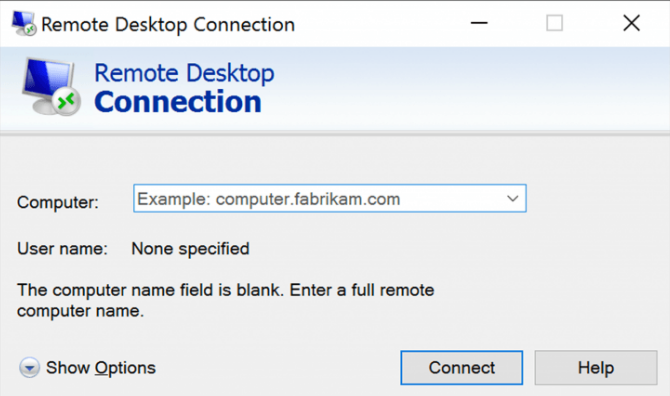Click the window title text Remote Desktop Connection
Screen dimensions: 670x396
[168, 25]
